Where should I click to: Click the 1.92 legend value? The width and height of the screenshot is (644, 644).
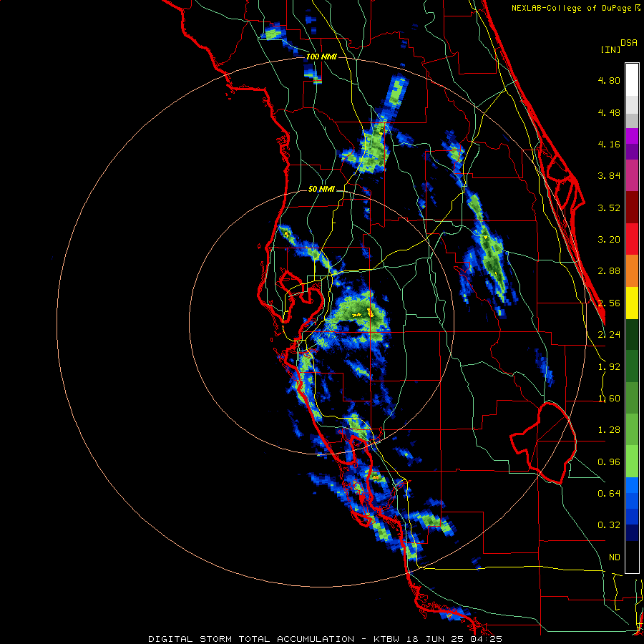[x=609, y=367]
